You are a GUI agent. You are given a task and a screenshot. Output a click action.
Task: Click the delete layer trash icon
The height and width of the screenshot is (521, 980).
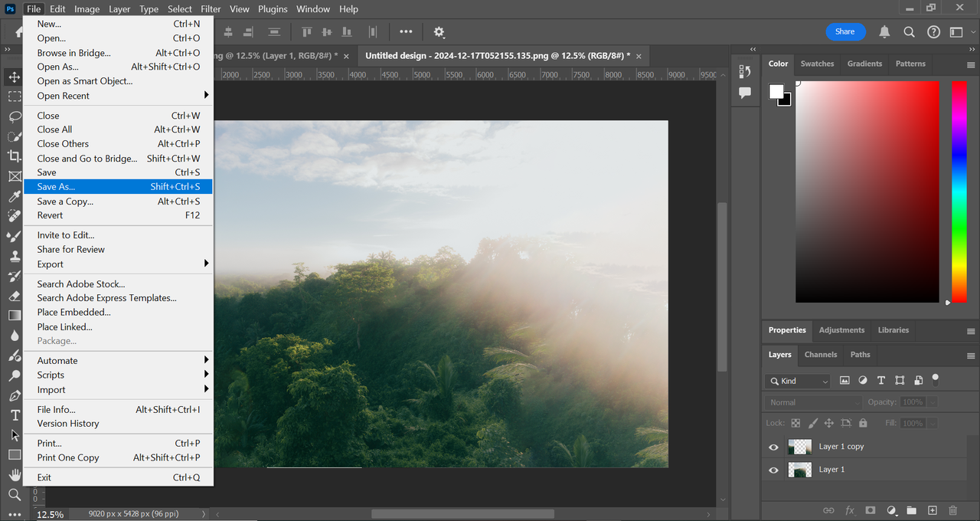tap(952, 510)
